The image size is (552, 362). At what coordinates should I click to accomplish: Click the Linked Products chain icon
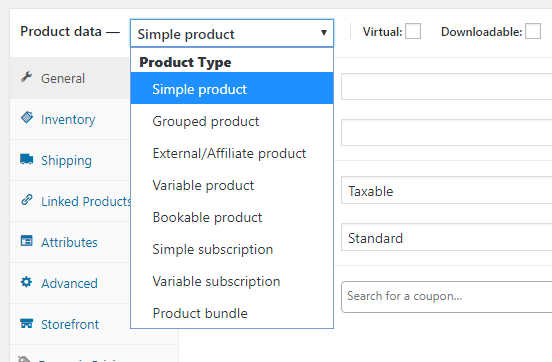pos(27,200)
